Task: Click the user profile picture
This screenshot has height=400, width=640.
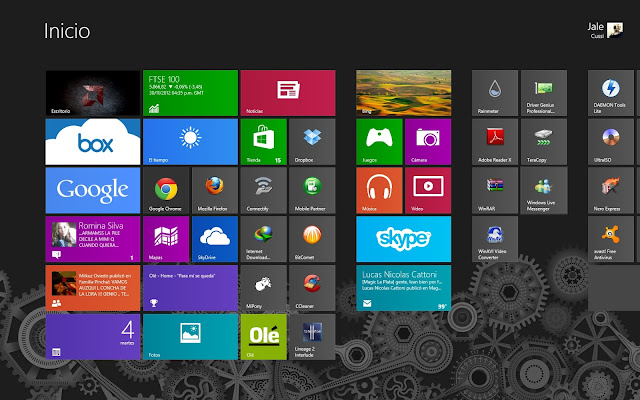Action: pos(615,30)
